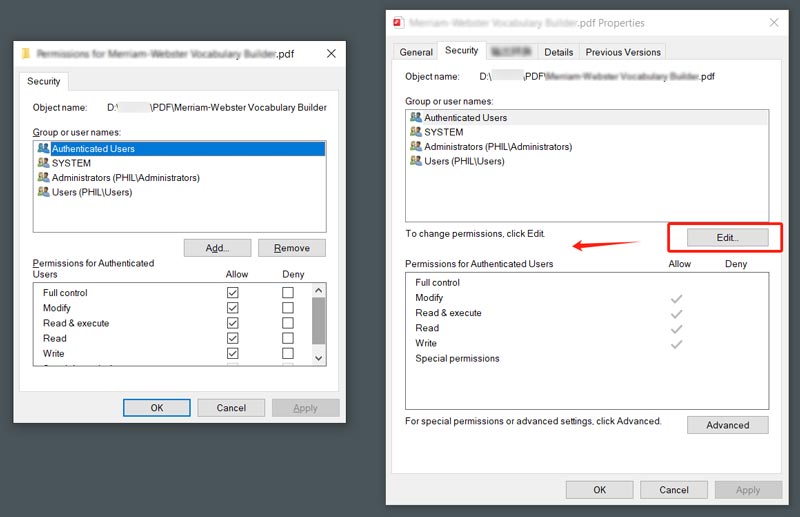Screen dimensions: 800x517
Task: Check Deny box for Full control
Action: (288, 292)
